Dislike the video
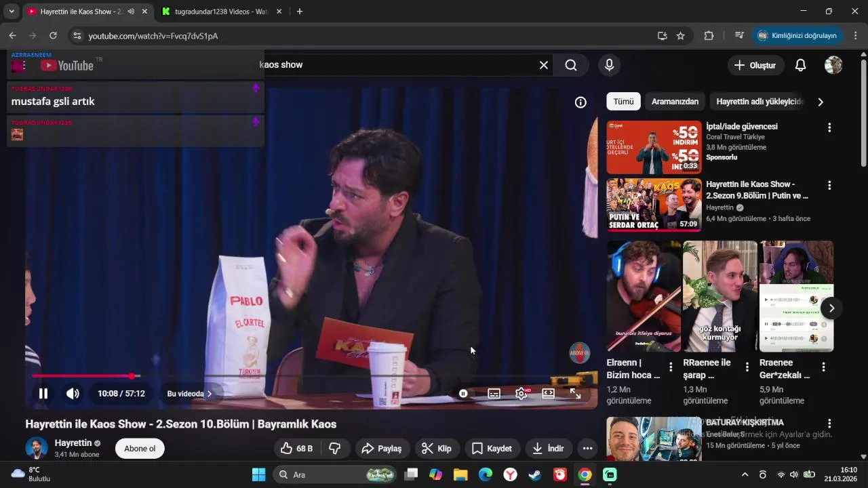 [335, 449]
